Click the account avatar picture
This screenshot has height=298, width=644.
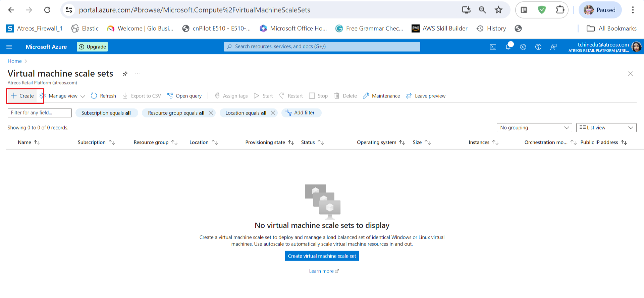(x=636, y=47)
